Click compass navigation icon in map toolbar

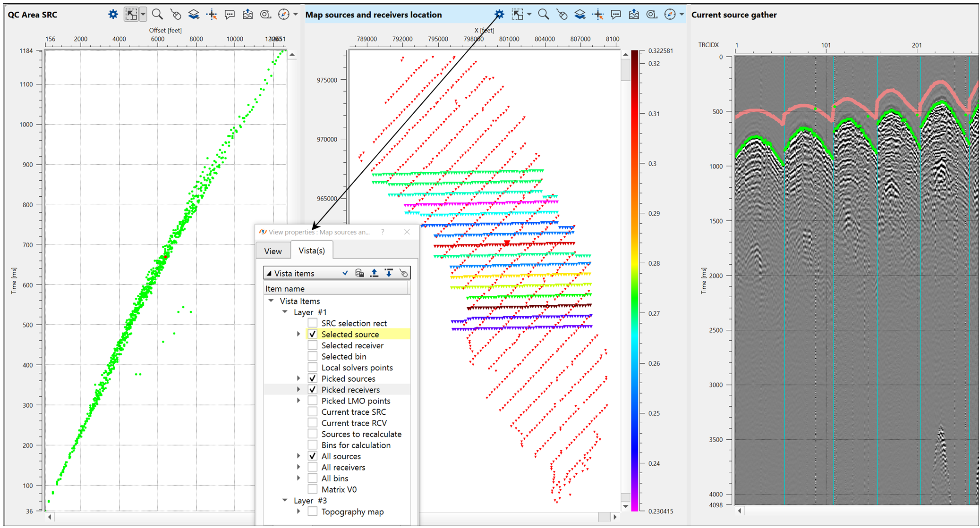coord(670,14)
